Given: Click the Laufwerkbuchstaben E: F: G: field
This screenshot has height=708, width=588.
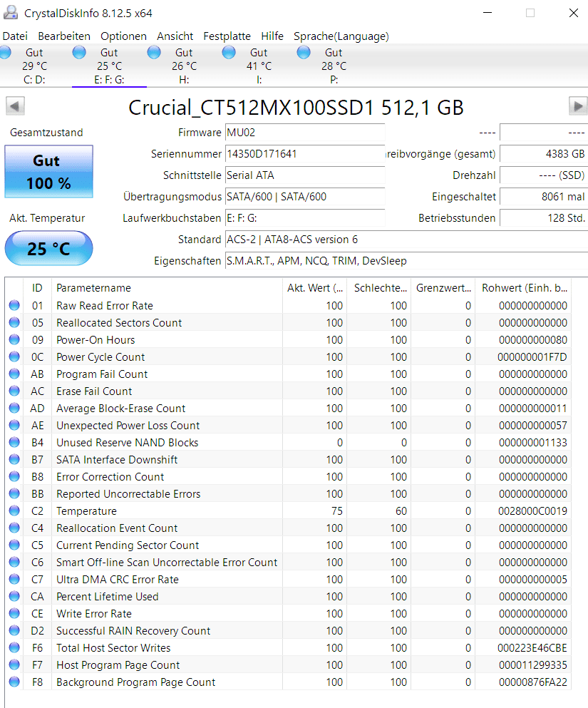Looking at the screenshot, I should coord(305,218).
